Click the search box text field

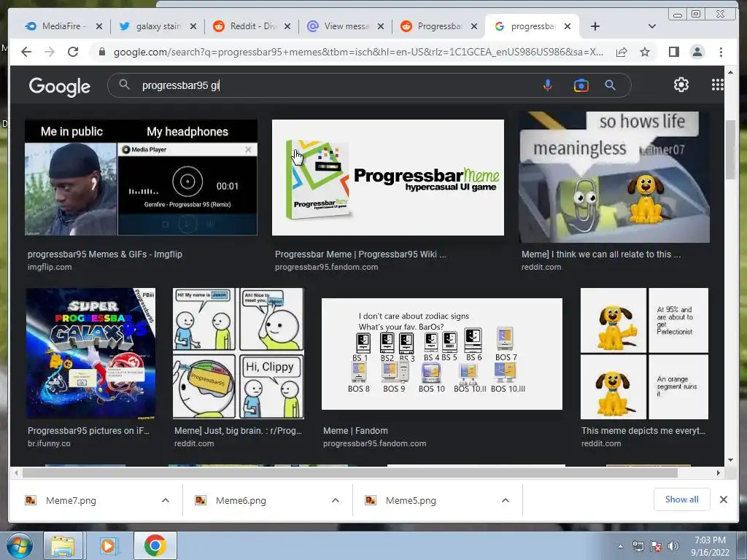point(333,85)
